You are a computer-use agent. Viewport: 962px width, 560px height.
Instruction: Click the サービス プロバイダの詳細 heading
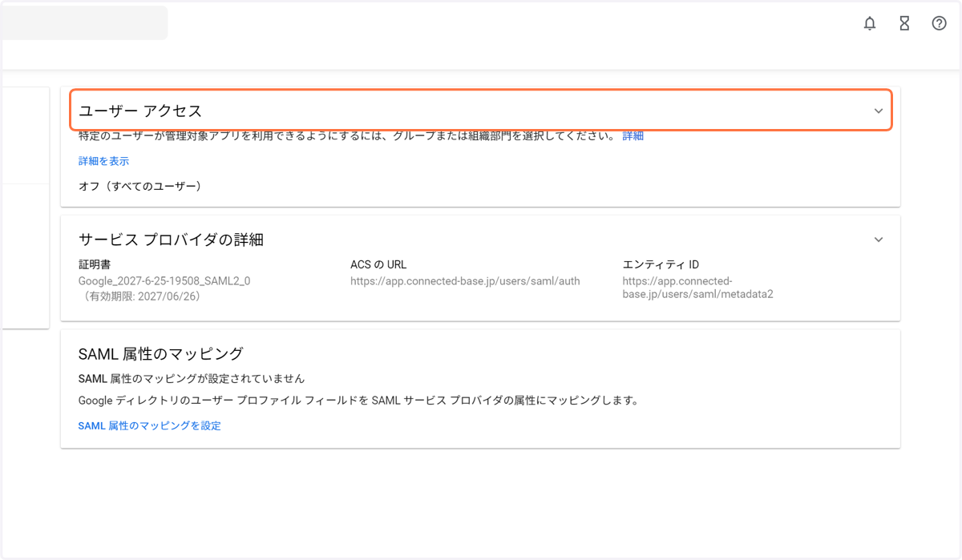coord(172,240)
